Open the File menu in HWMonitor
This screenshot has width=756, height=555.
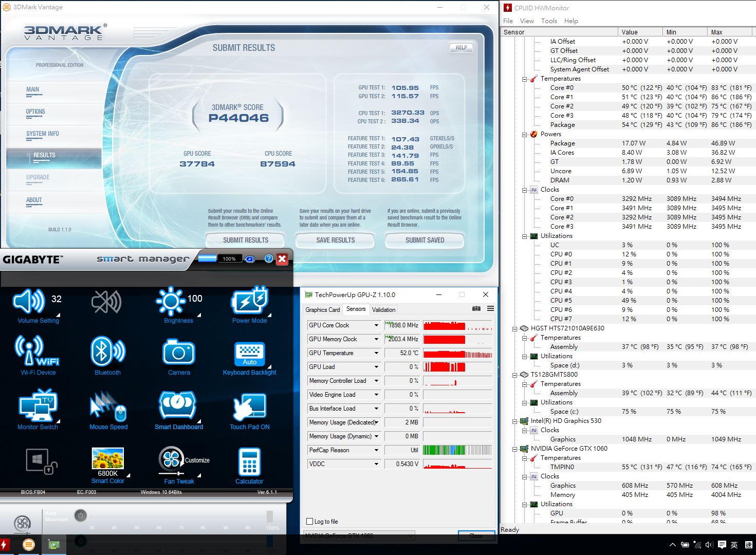point(508,21)
